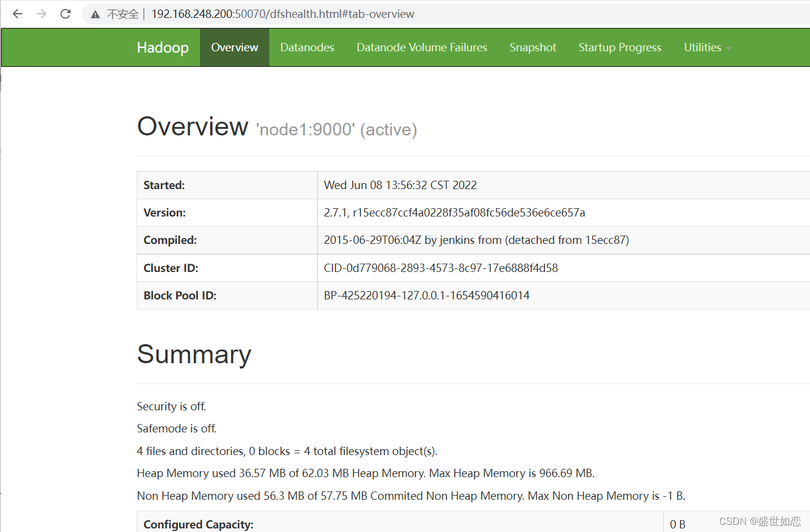Click the Version: label cell
This screenshot has width=810, height=532.
click(227, 213)
